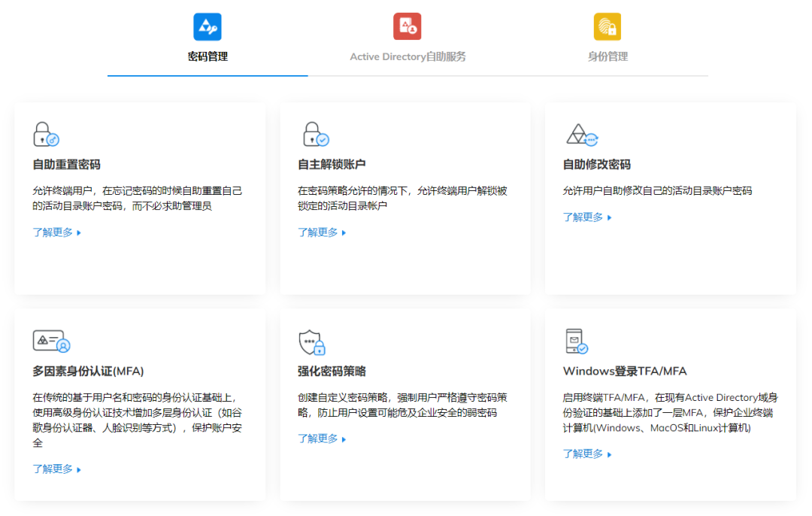This screenshot has width=812, height=516.
Task: Click the yellow 身份管理 fingerprint icon
Action: [x=607, y=27]
